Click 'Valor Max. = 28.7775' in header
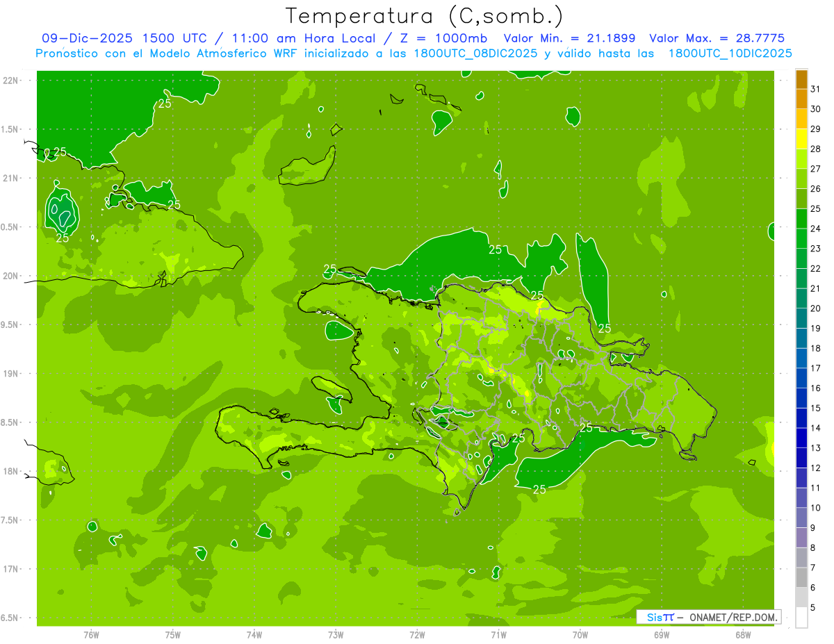The width and height of the screenshot is (834, 644). (717, 38)
